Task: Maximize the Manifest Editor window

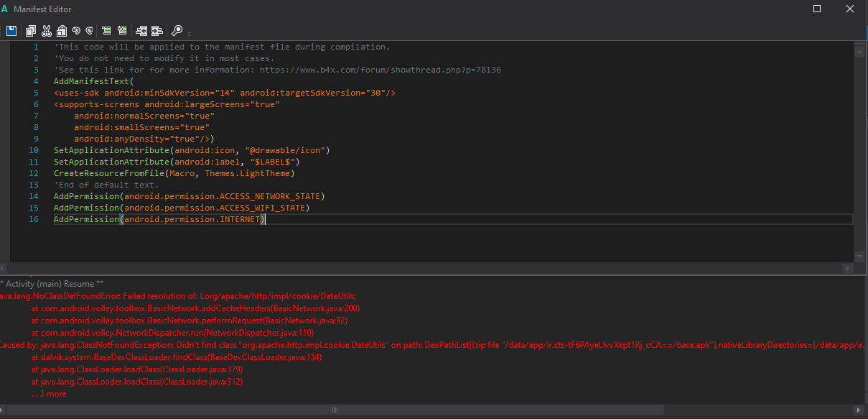Action: pos(817,9)
